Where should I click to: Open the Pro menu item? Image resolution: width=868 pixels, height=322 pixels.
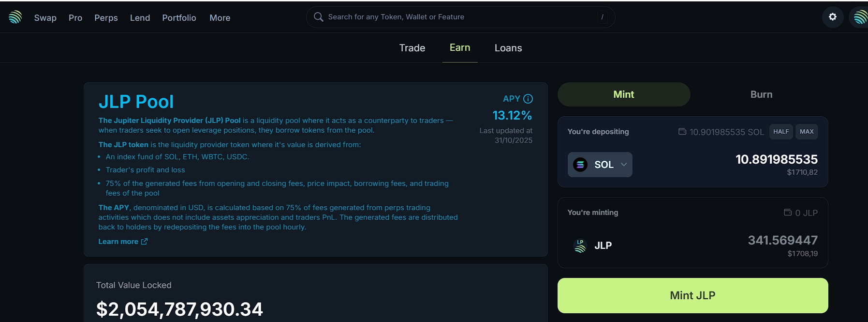tap(75, 18)
